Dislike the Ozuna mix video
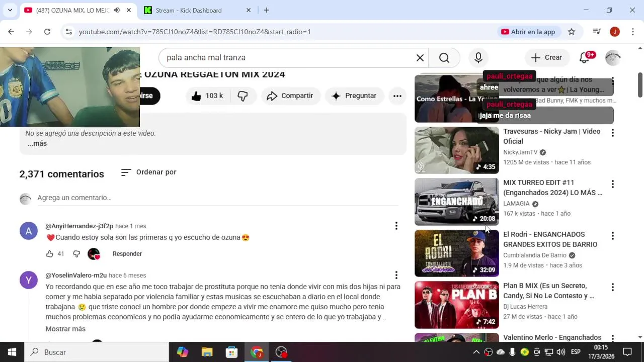The height and width of the screenshot is (362, 644). pos(243,96)
